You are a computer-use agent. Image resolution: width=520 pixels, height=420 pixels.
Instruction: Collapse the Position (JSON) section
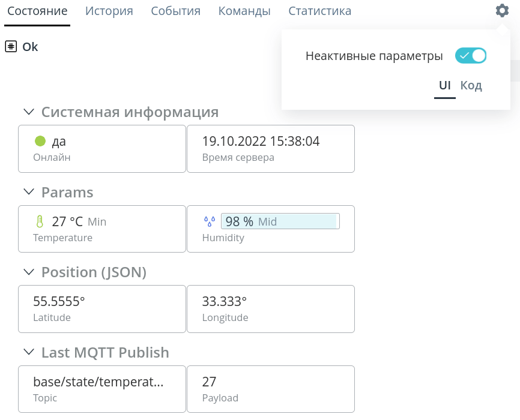click(x=29, y=272)
